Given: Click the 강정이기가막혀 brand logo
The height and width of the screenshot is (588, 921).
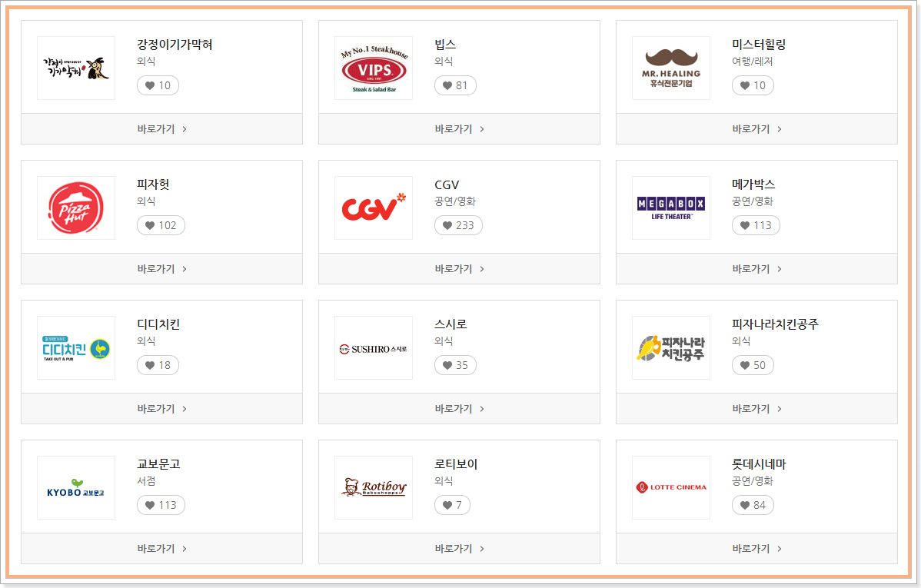Looking at the screenshot, I should tap(76, 68).
